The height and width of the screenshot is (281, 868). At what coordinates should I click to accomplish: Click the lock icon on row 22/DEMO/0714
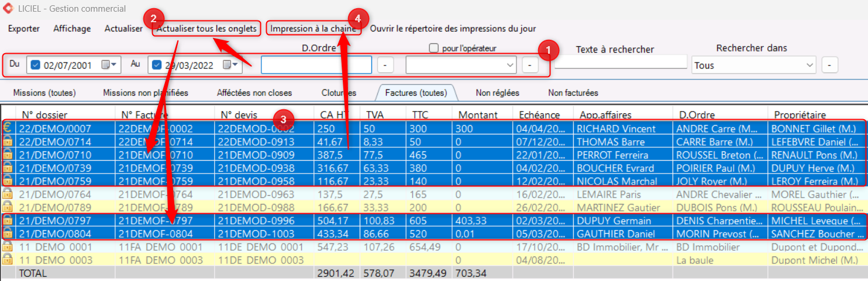(8, 141)
